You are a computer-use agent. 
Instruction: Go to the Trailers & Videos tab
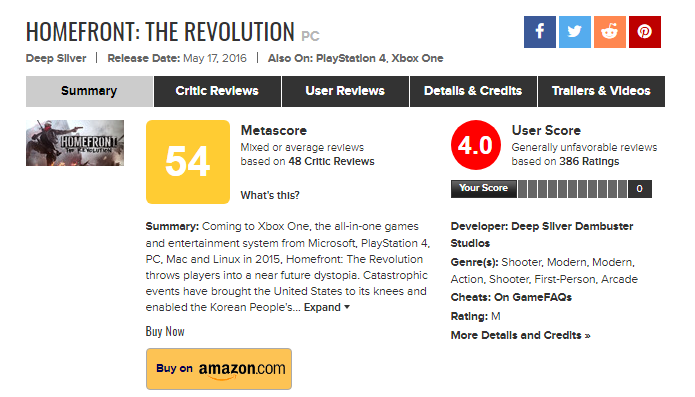[601, 91]
